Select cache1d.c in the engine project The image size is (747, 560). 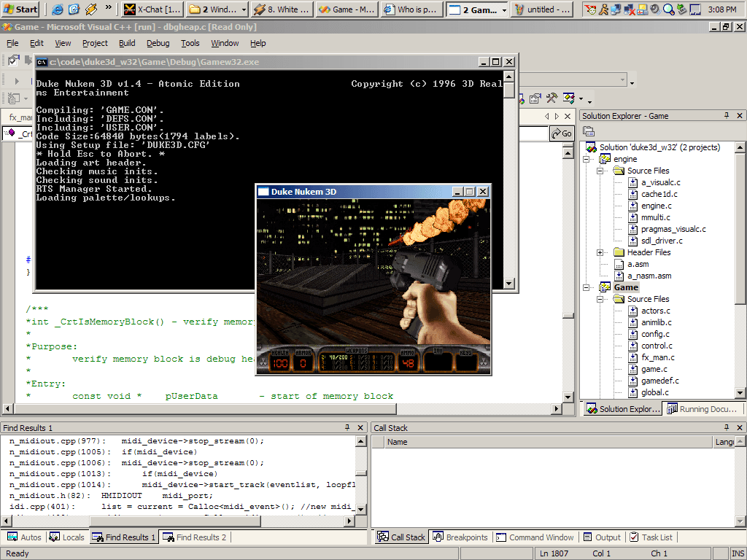pos(659,194)
